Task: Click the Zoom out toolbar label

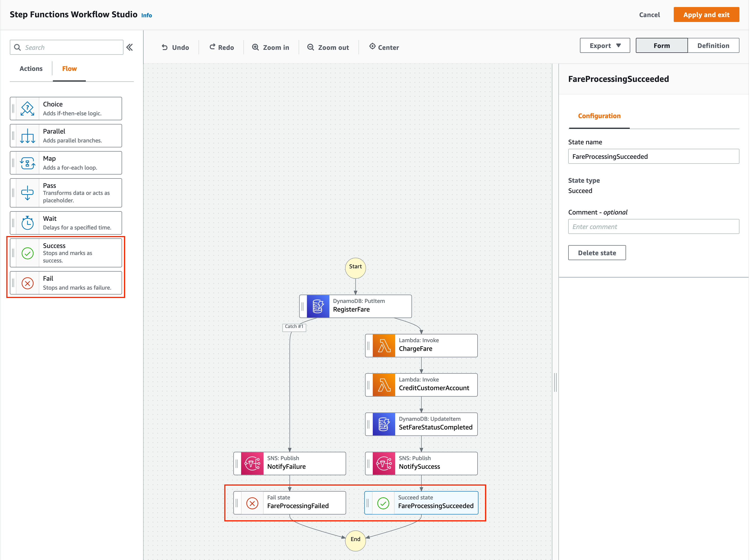Action: coord(333,47)
